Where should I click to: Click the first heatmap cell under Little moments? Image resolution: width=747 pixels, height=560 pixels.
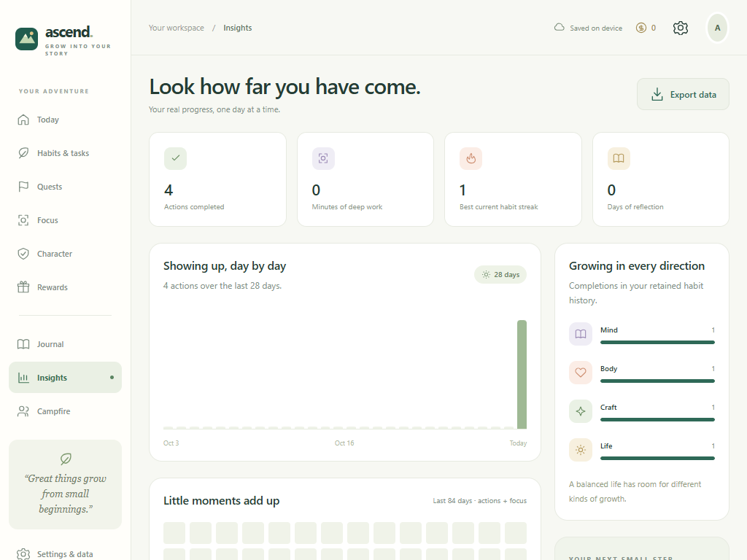pos(174,533)
